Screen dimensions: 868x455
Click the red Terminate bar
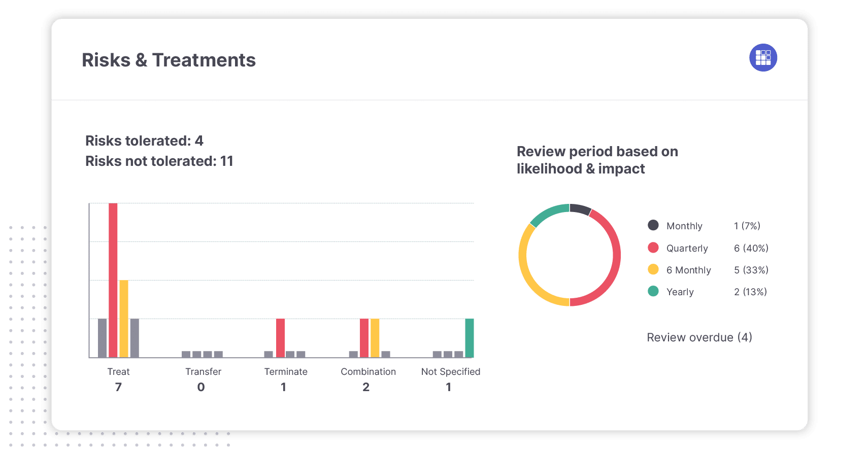pyautogui.click(x=280, y=338)
